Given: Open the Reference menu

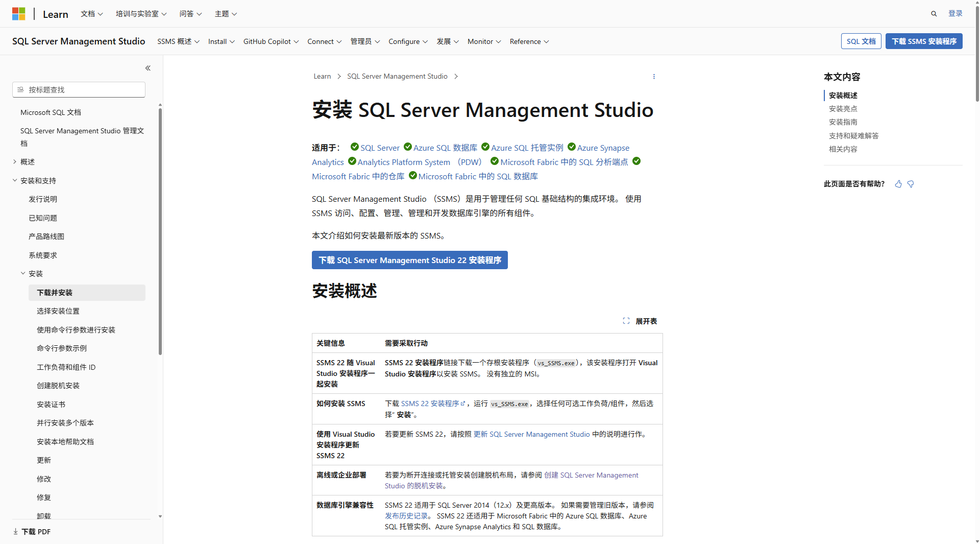Looking at the screenshot, I should click(529, 41).
